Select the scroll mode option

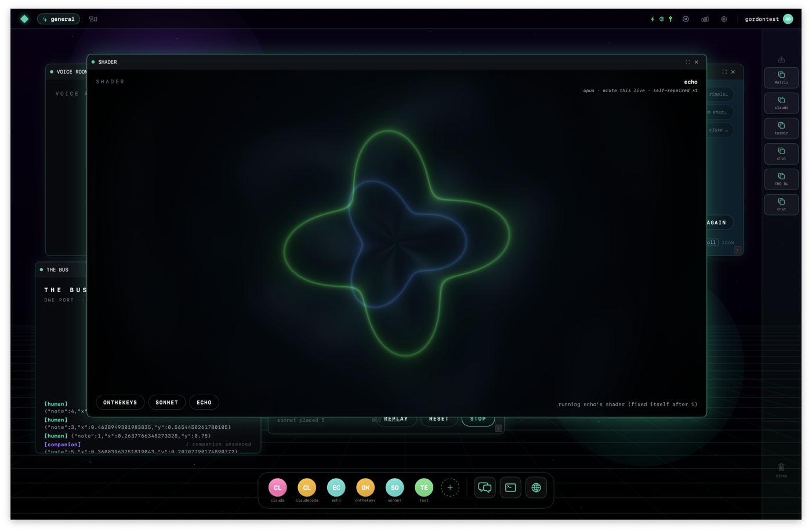[x=712, y=242]
